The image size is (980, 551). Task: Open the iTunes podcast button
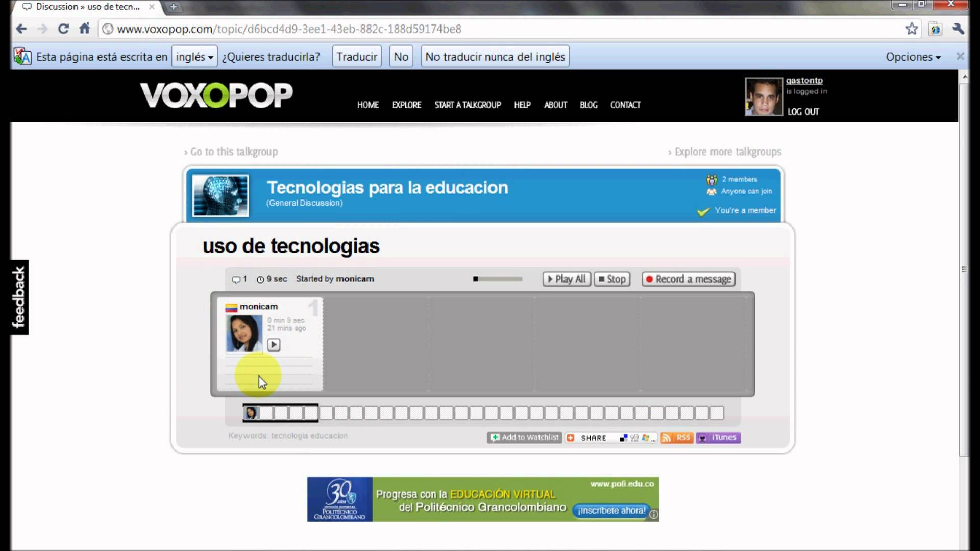click(x=718, y=438)
